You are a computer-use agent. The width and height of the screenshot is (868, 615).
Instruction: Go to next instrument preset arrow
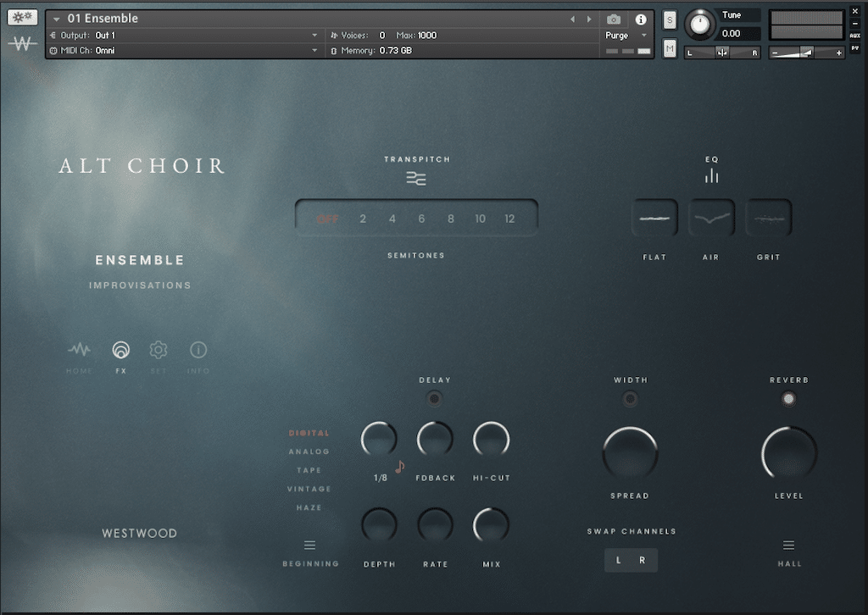click(589, 19)
